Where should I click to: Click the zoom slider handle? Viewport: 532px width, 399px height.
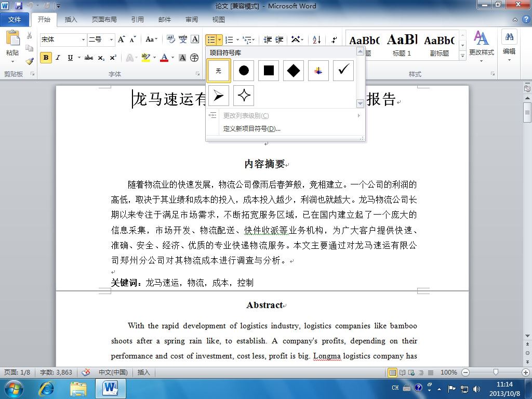(496, 372)
